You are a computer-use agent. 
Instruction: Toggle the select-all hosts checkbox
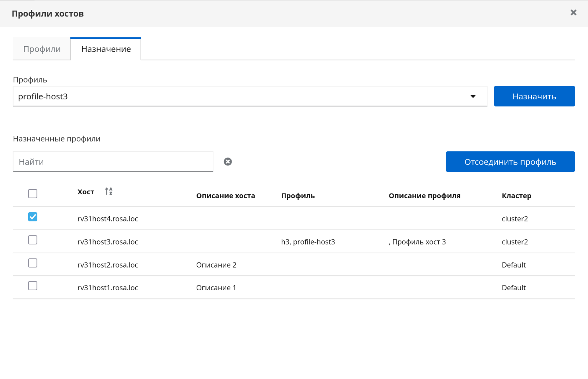(x=33, y=194)
